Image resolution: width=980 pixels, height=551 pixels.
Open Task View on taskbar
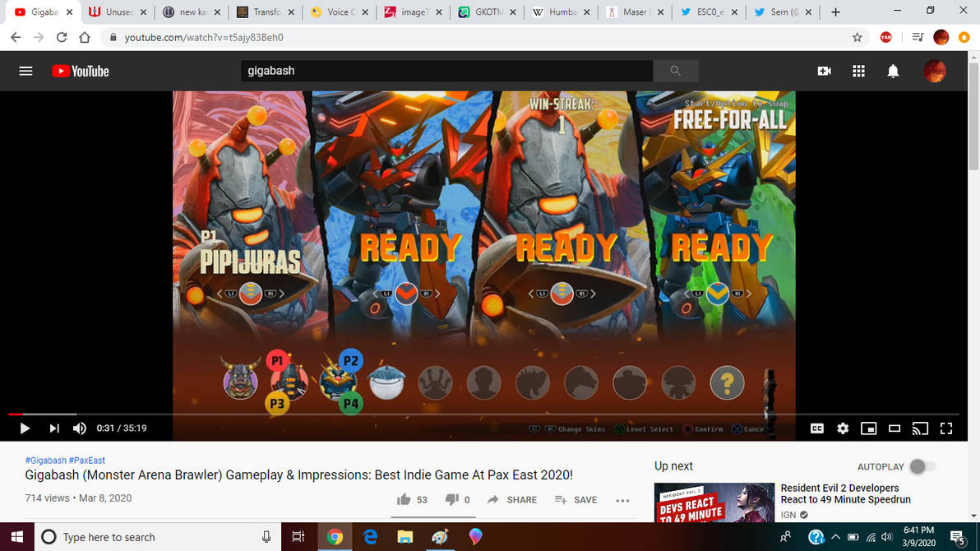(298, 537)
